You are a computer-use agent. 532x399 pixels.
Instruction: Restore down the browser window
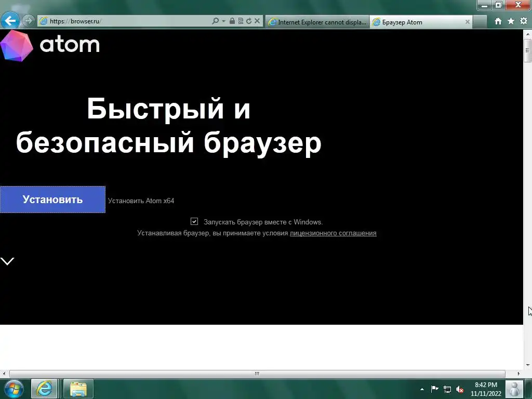(498, 5)
